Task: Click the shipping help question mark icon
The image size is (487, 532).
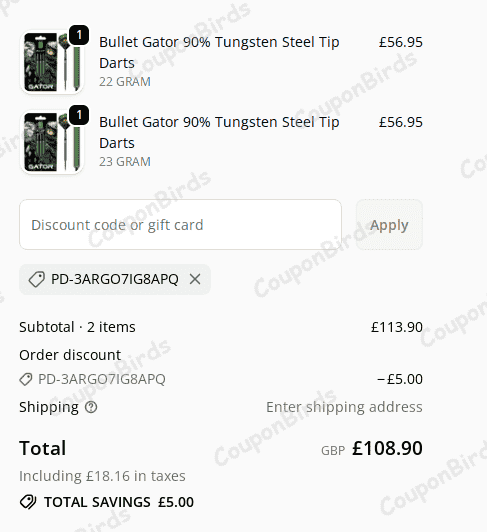Action: [91, 407]
